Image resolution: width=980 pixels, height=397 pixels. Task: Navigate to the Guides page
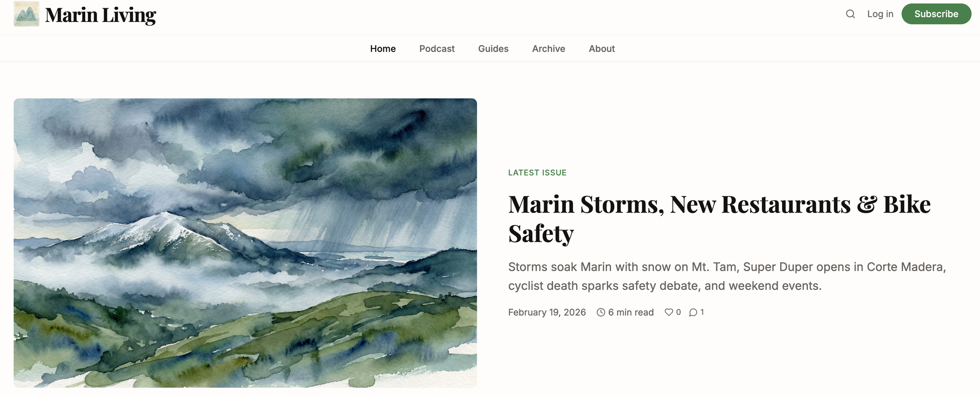(x=493, y=48)
